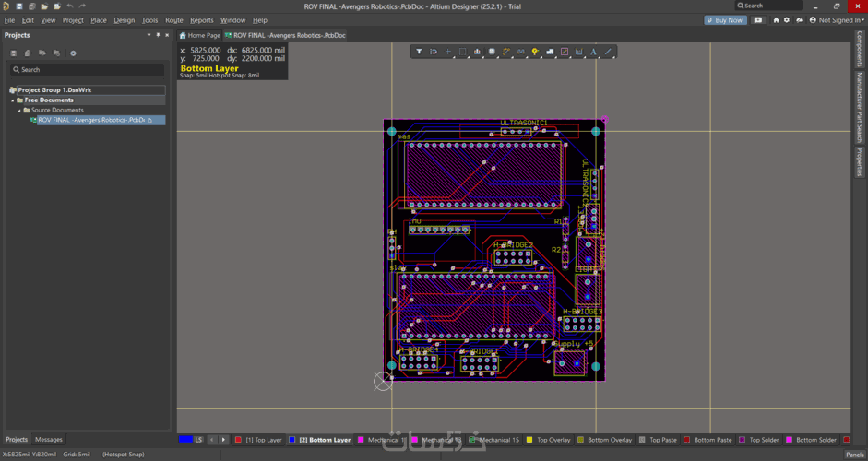This screenshot has height=461, width=868.
Task: Choose the Place Line tool
Action: pyautogui.click(x=608, y=52)
